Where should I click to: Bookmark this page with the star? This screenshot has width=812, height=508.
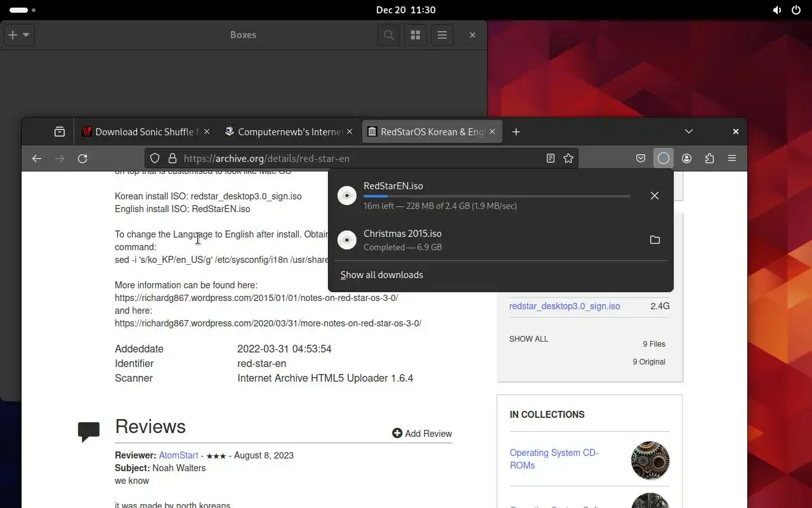568,159
